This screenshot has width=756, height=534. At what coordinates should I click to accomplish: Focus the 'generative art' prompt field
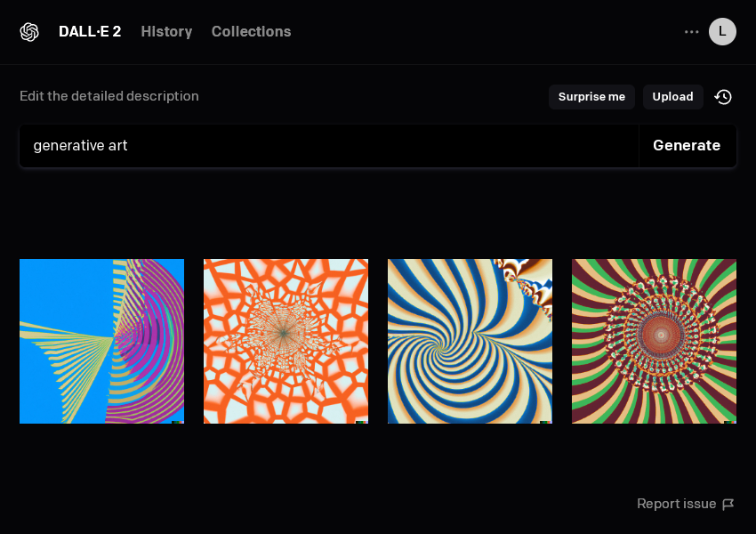[329, 146]
